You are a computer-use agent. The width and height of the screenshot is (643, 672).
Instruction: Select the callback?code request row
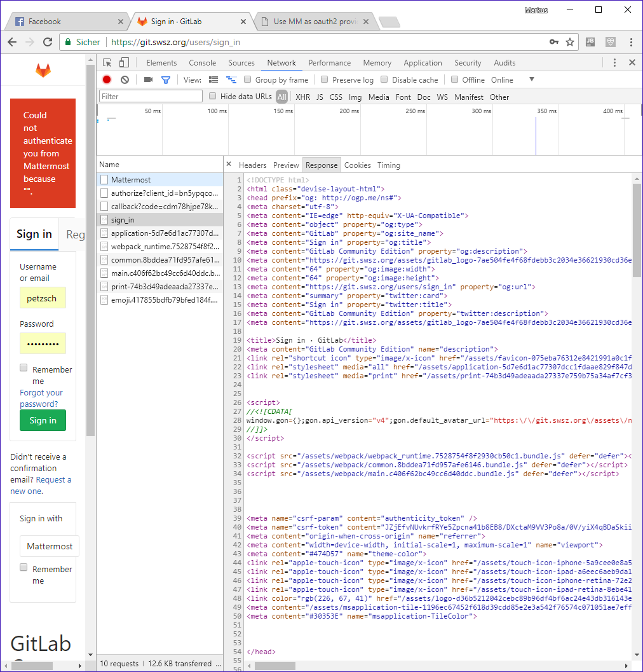159,206
